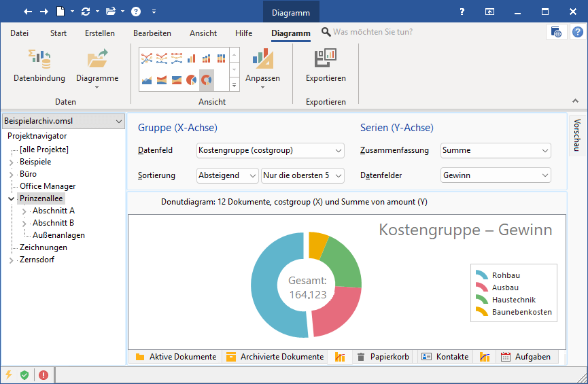Click the refresh icon in title bar

tap(86, 12)
